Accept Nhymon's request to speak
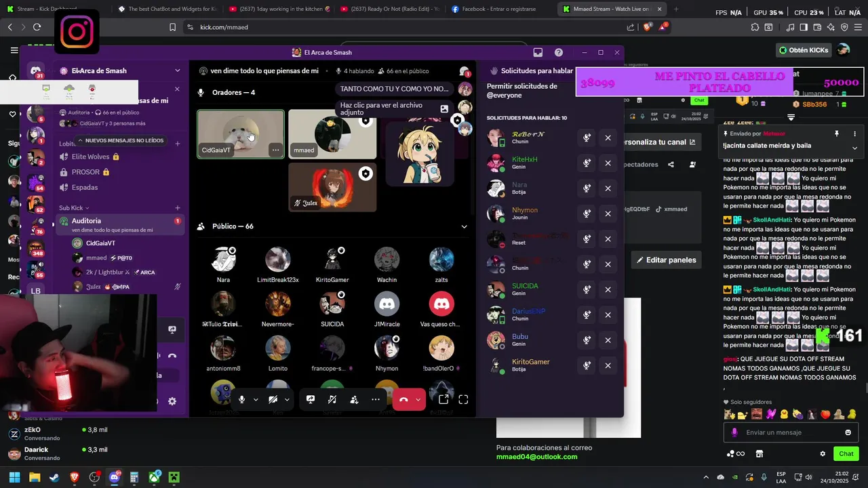Image resolution: width=868 pixels, height=488 pixels. click(587, 213)
